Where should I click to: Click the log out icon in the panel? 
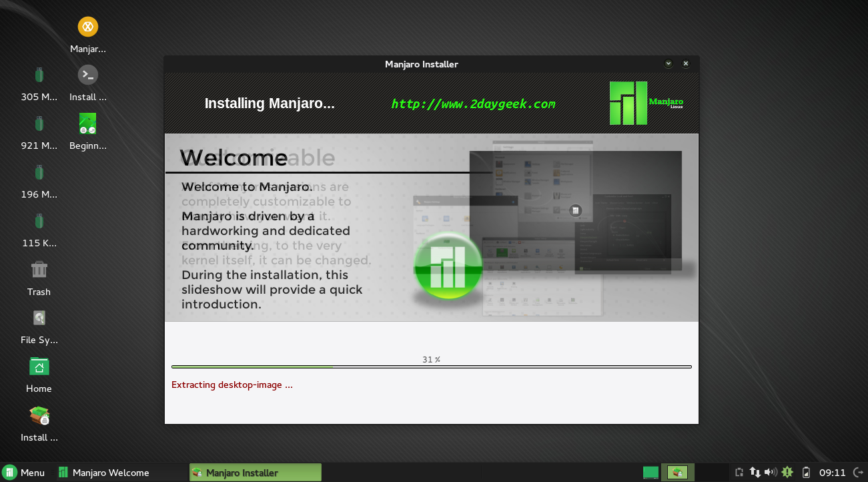click(858, 473)
